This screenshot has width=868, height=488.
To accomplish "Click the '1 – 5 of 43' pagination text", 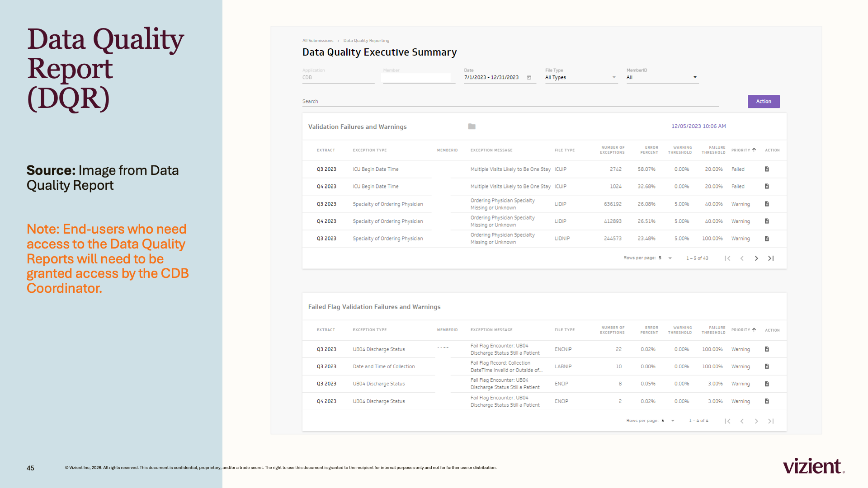I will [x=697, y=258].
